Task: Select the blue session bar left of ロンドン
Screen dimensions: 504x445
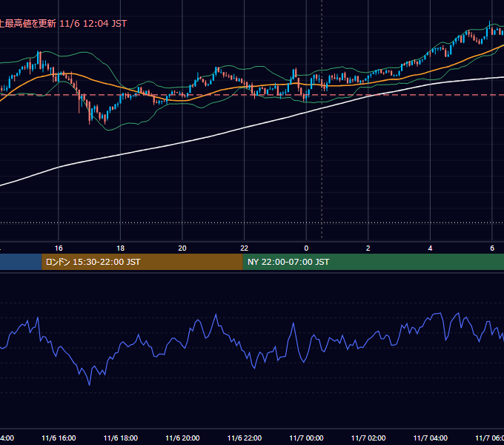Action: pos(21,262)
